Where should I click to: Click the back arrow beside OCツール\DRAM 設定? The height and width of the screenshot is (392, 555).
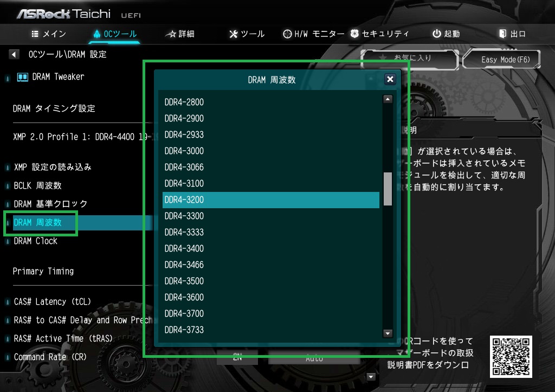14,54
